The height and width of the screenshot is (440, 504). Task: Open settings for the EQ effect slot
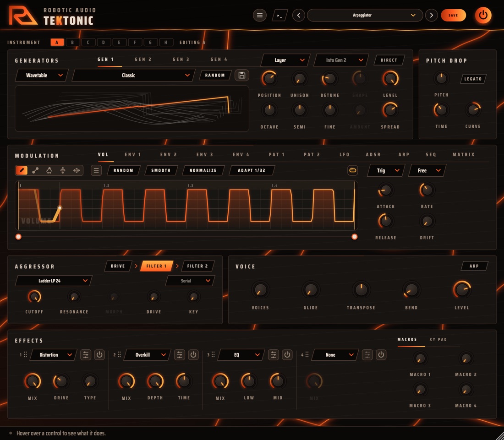[x=273, y=354]
